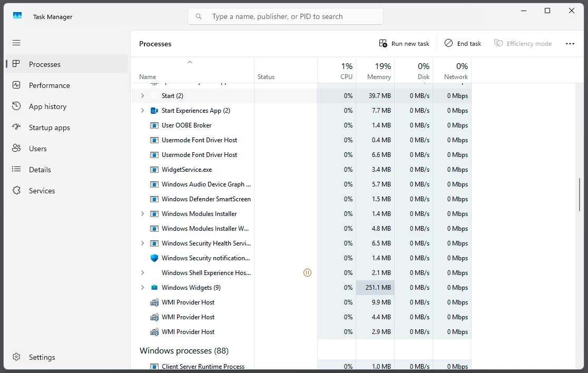Switch to App history tab
The image size is (588, 373).
67,106
